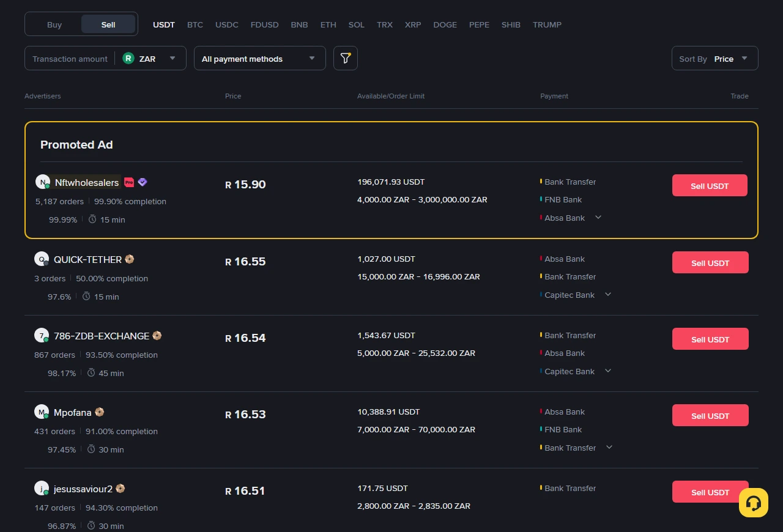Sell USDT to Mpofana
The height and width of the screenshot is (532, 783).
click(x=710, y=415)
